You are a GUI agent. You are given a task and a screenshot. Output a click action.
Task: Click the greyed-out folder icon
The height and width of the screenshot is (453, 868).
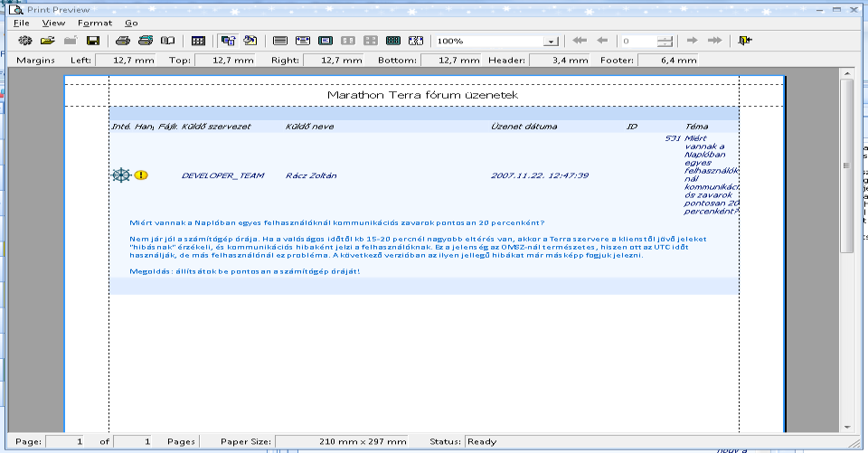71,41
